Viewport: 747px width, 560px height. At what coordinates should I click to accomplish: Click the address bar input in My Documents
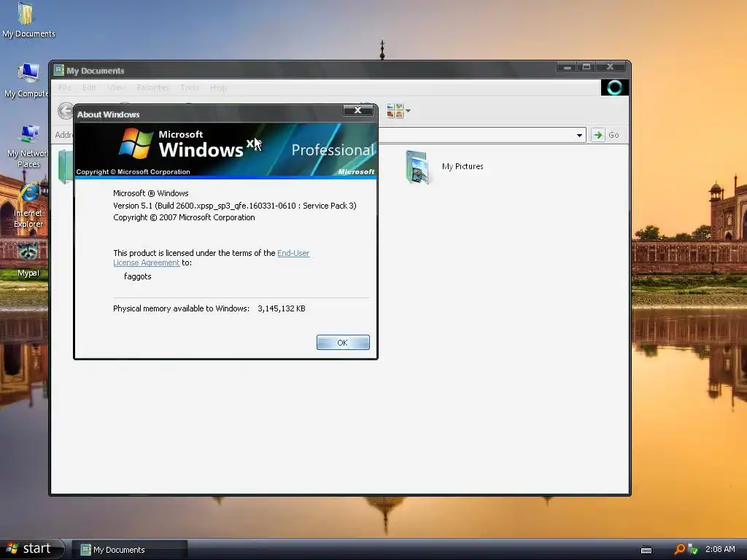pyautogui.click(x=476, y=135)
